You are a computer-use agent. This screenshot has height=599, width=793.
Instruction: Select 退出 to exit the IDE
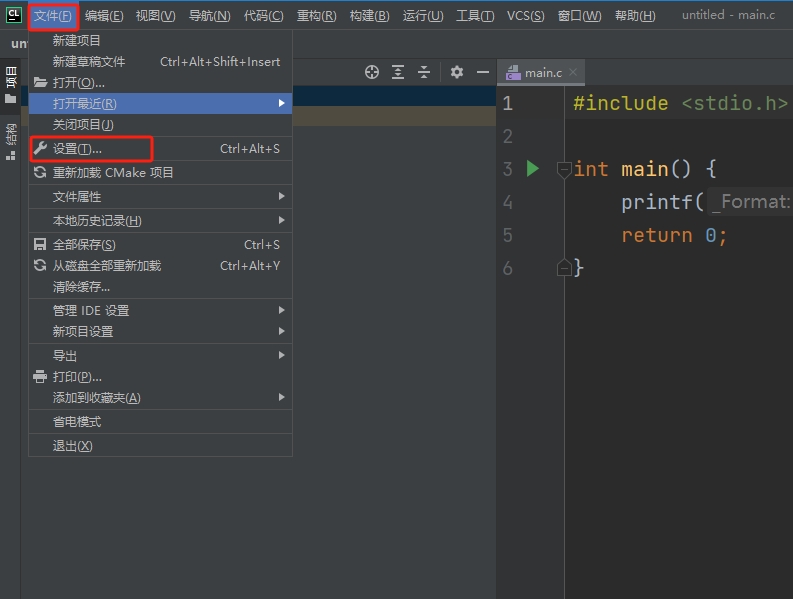72,446
